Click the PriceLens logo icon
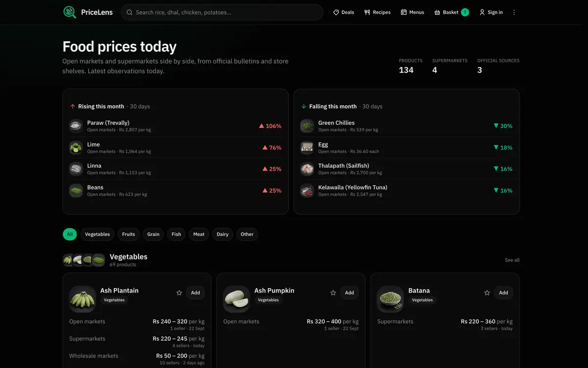Image resolution: width=588 pixels, height=368 pixels. coord(70,12)
